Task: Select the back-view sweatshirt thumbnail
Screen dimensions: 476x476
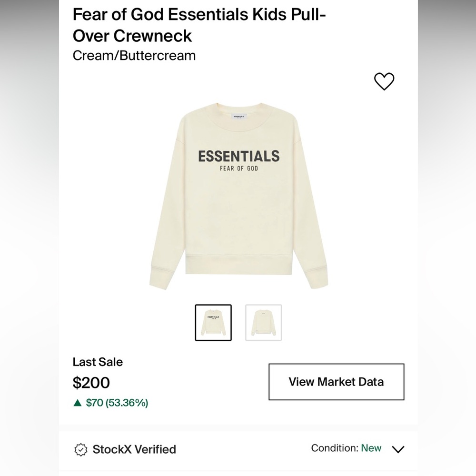Action: tap(264, 322)
